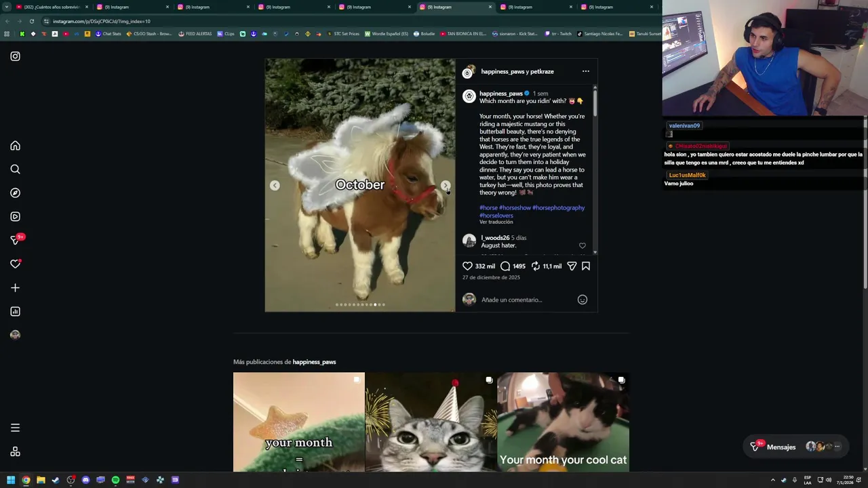The height and width of the screenshot is (488, 868).
Task: Click the Create plus icon in sidebar
Action: pos(15,288)
